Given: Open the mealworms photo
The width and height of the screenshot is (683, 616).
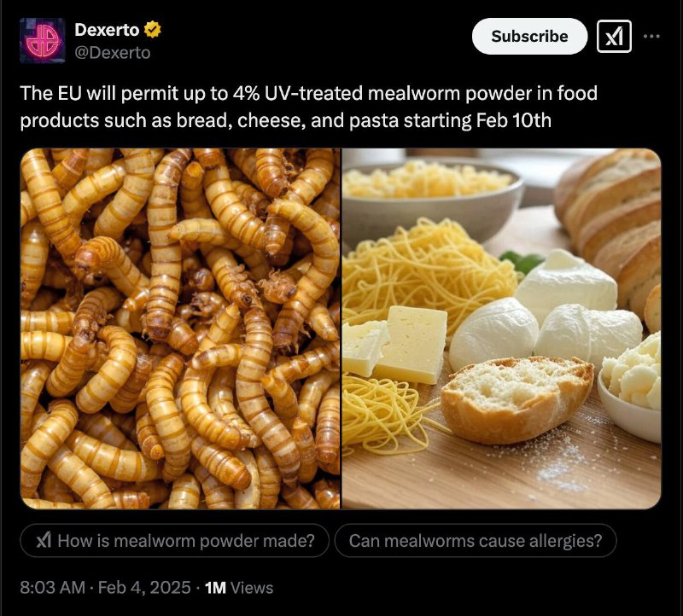Looking at the screenshot, I should tap(180, 328).
